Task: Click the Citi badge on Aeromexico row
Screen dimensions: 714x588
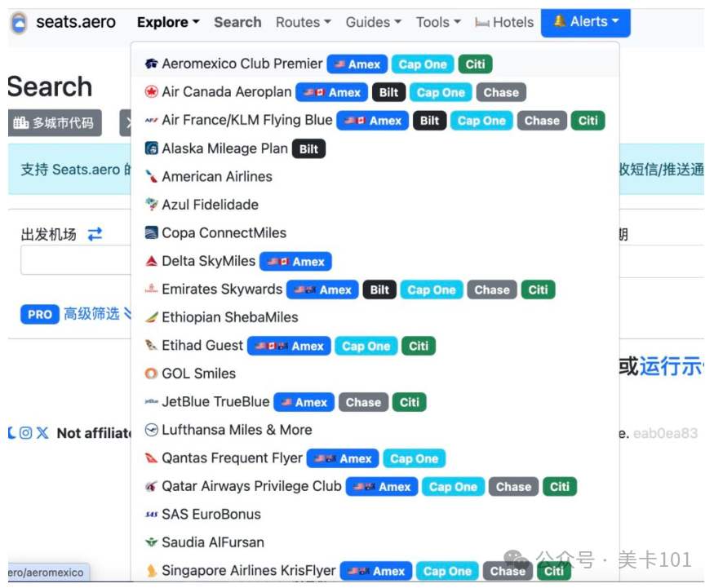Action: (x=475, y=64)
